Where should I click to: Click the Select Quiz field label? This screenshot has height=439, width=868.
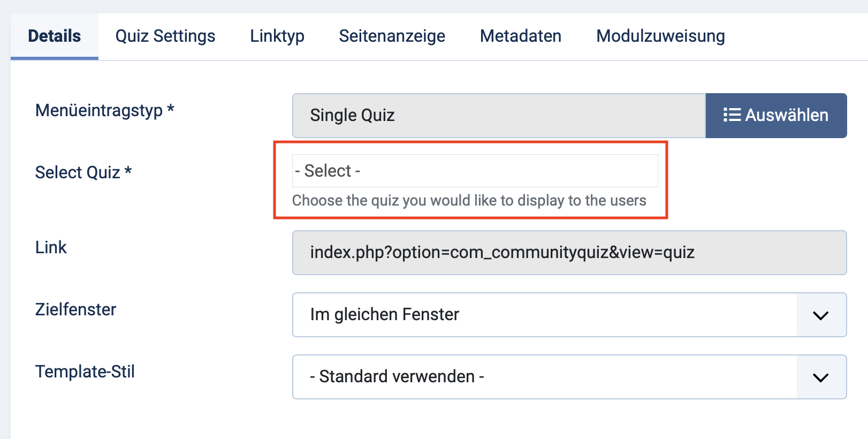[83, 172]
